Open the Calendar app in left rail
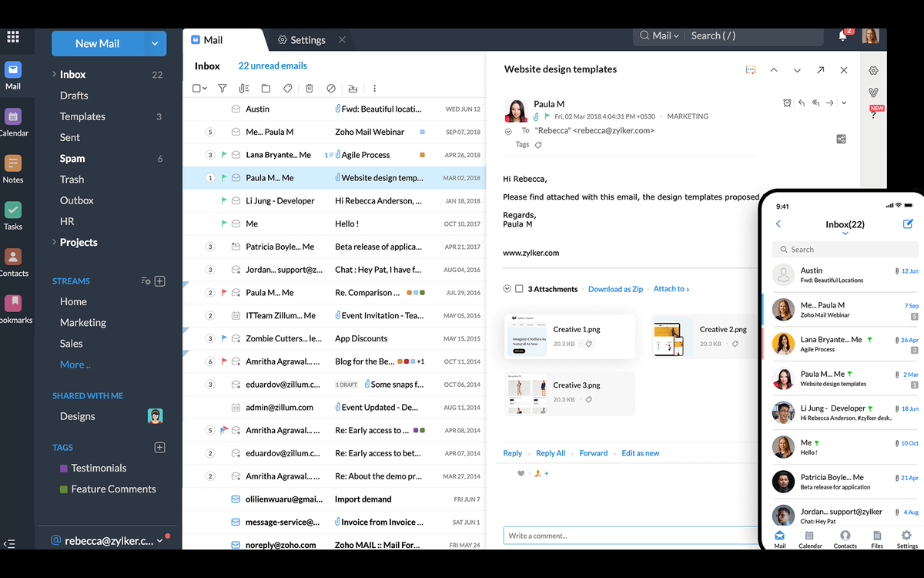Viewport: 924px width, 578px height. point(13,122)
